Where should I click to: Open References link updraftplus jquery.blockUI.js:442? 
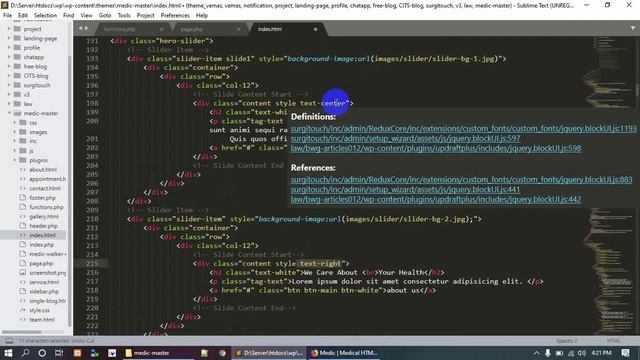coord(436,199)
